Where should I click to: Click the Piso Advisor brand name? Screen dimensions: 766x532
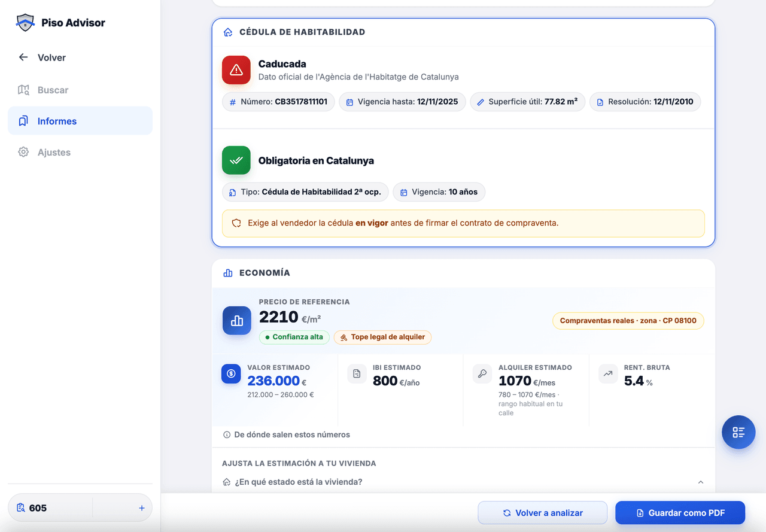click(73, 23)
